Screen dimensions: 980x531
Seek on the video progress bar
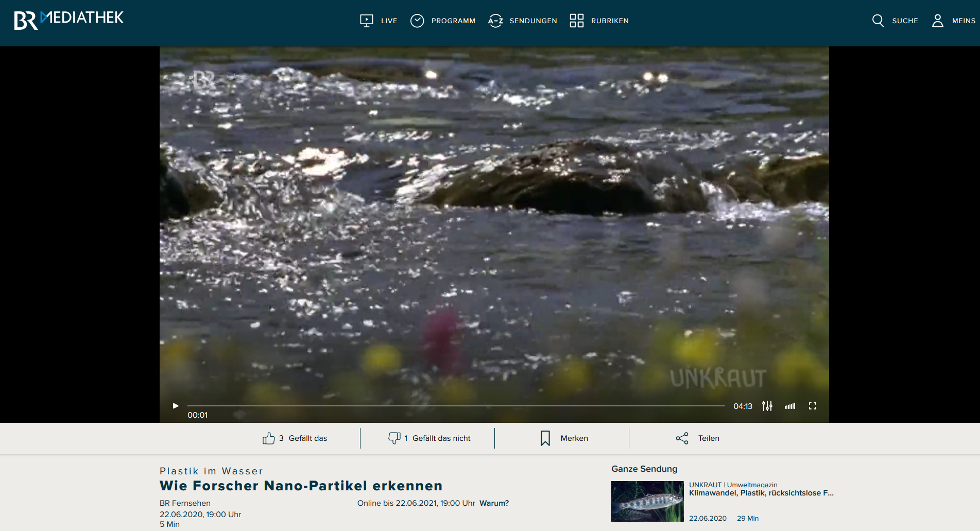point(456,406)
